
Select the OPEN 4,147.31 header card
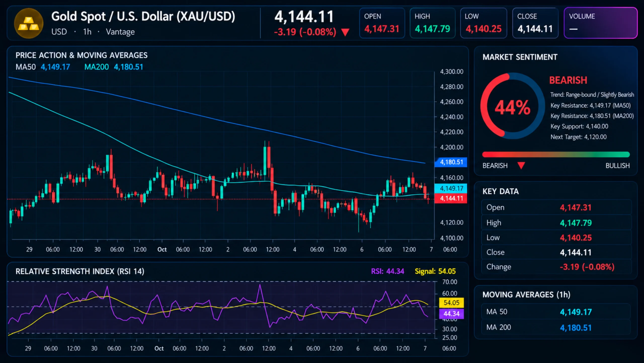point(382,23)
